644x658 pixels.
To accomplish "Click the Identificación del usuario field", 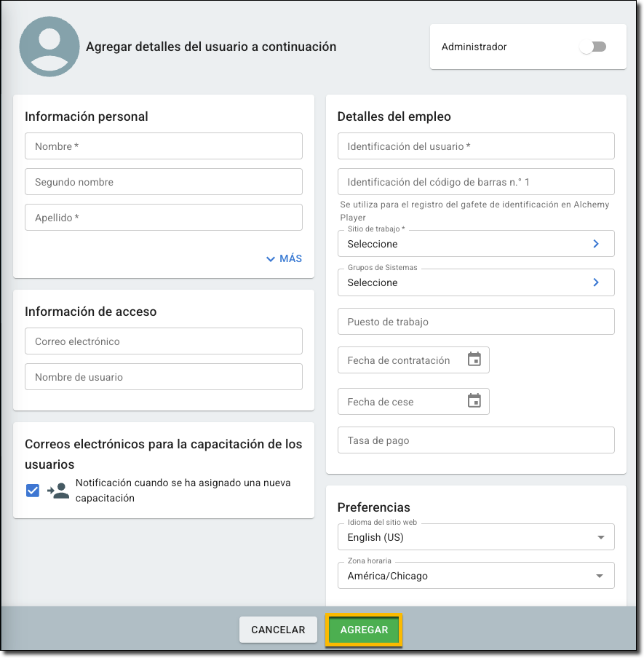I will point(476,146).
